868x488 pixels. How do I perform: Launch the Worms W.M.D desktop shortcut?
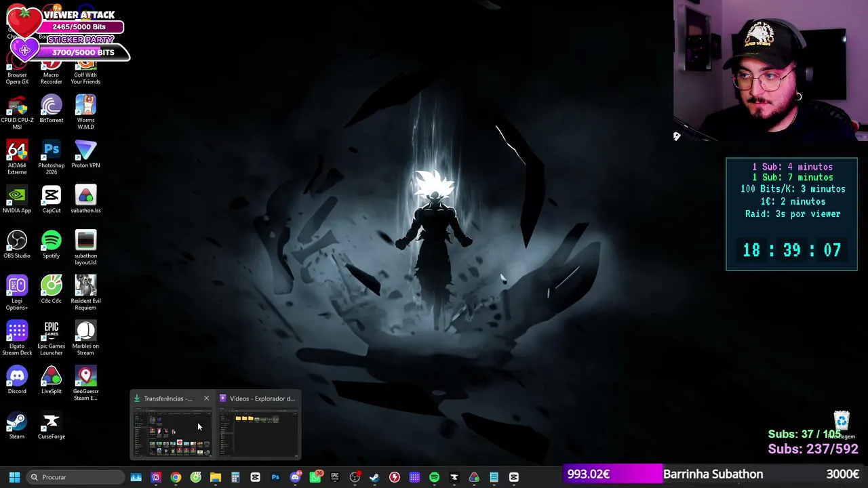[85, 113]
